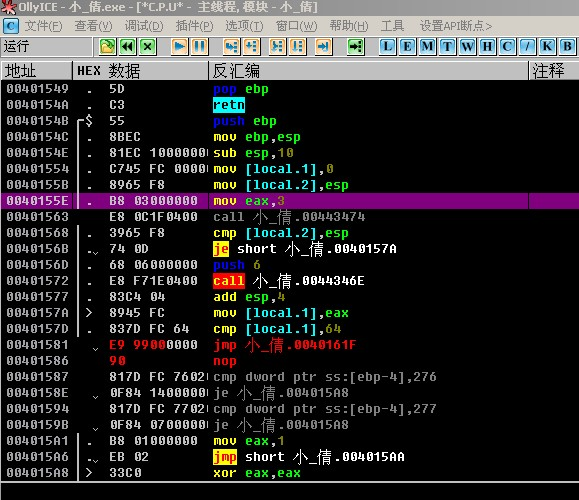Click the Restart program rewind icon
The width and height of the screenshot is (579, 500).
coord(128,47)
